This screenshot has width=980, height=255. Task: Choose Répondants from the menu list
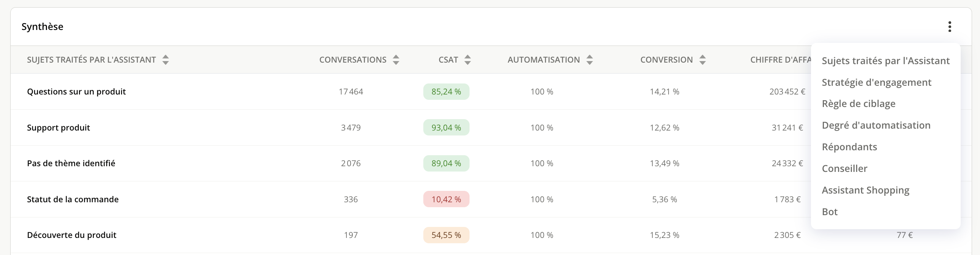click(x=849, y=147)
